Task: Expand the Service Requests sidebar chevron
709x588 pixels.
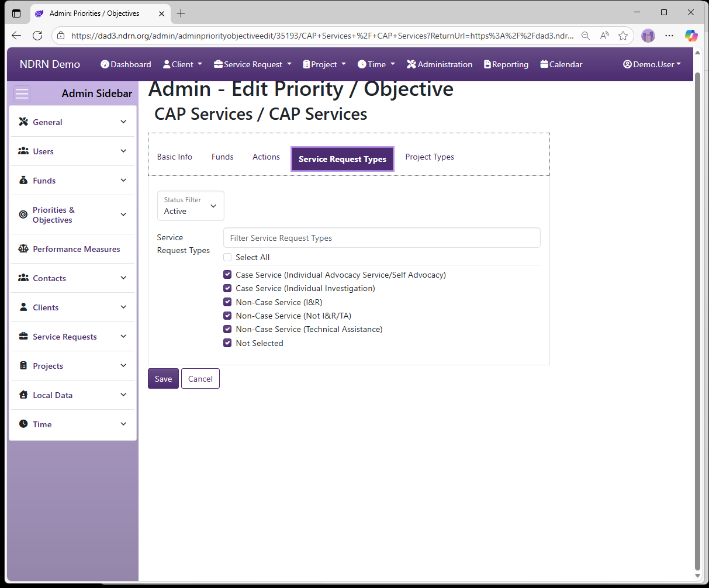Action: point(123,336)
